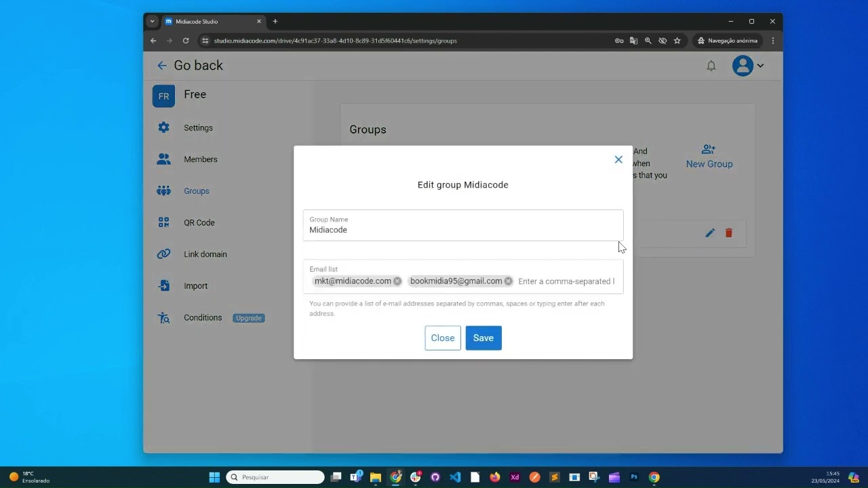
Task: Click the translate page icon
Action: (633, 41)
